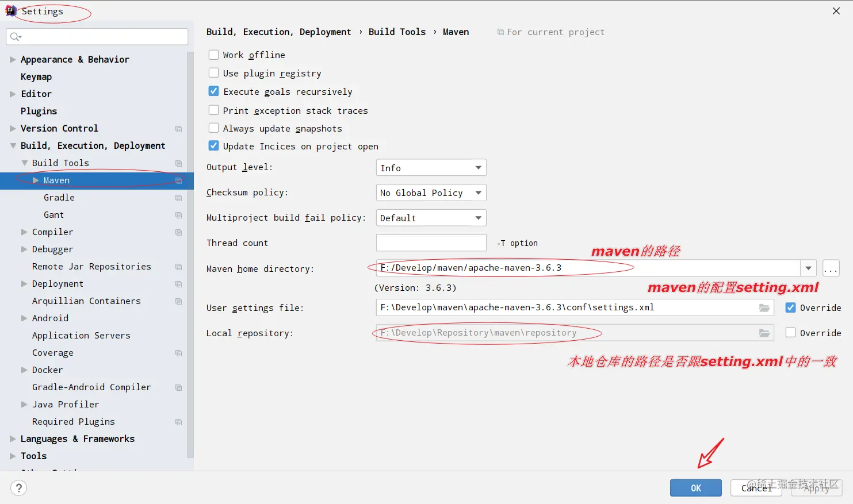
Task: Click the project-level icon beside Arquillian Containers
Action: (178, 301)
